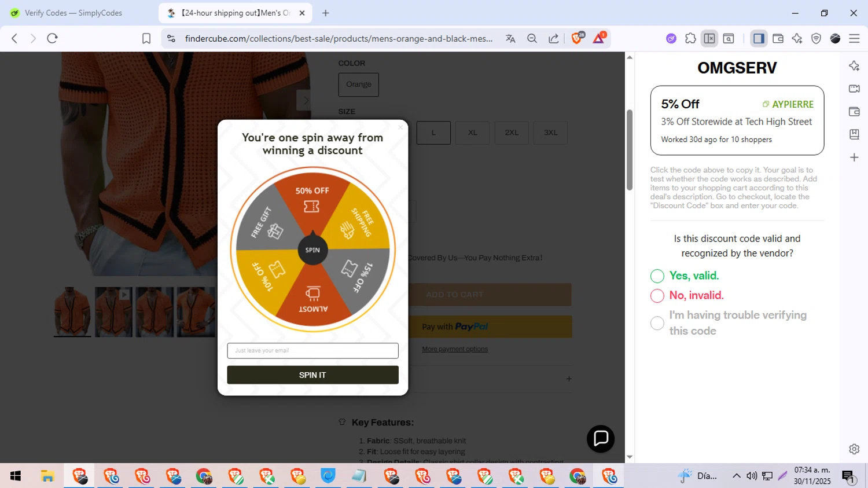This screenshot has height=488, width=868.
Task: Add item with sidebar plus icon
Action: tap(854, 157)
